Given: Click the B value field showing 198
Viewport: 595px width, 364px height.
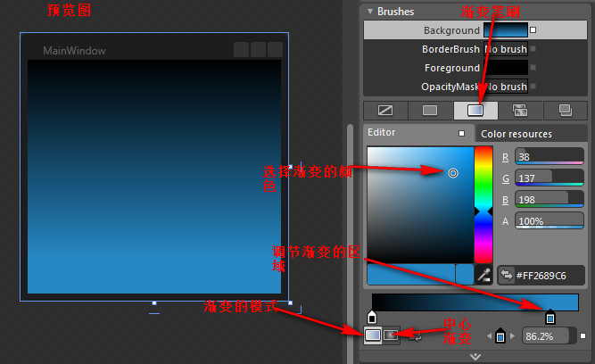Looking at the screenshot, I should pos(550,199).
